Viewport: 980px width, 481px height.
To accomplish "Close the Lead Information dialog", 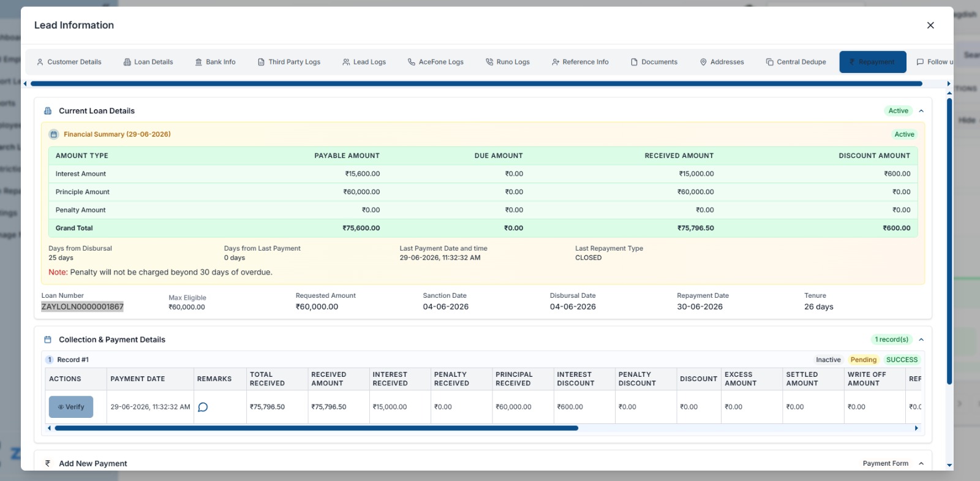I will [x=930, y=25].
